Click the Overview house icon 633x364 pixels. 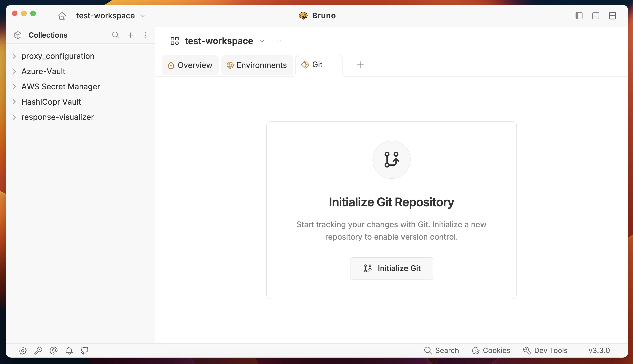click(x=171, y=65)
